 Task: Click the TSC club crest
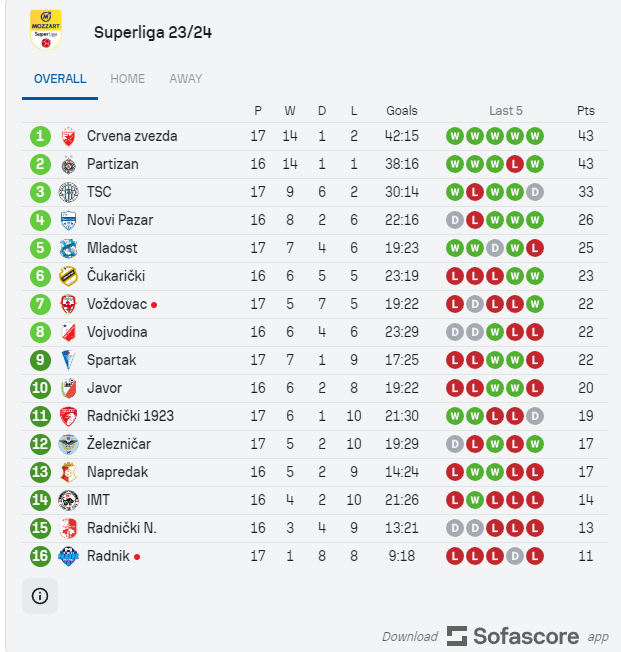(68, 192)
